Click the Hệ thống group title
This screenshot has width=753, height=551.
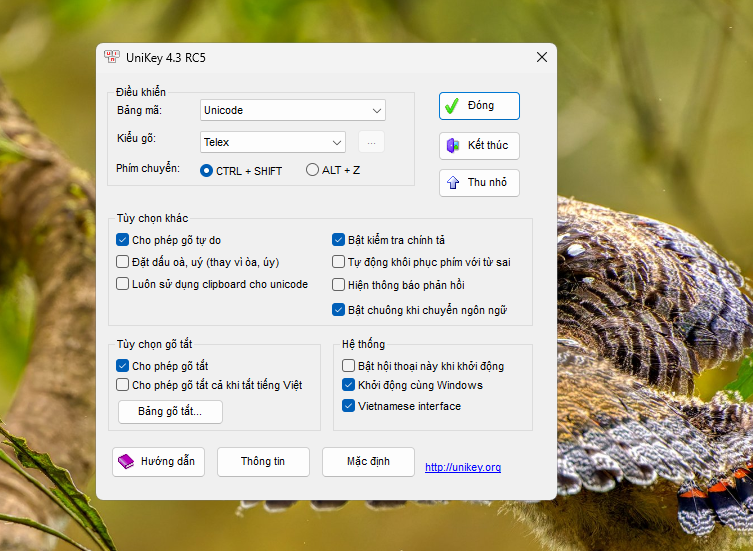364,344
